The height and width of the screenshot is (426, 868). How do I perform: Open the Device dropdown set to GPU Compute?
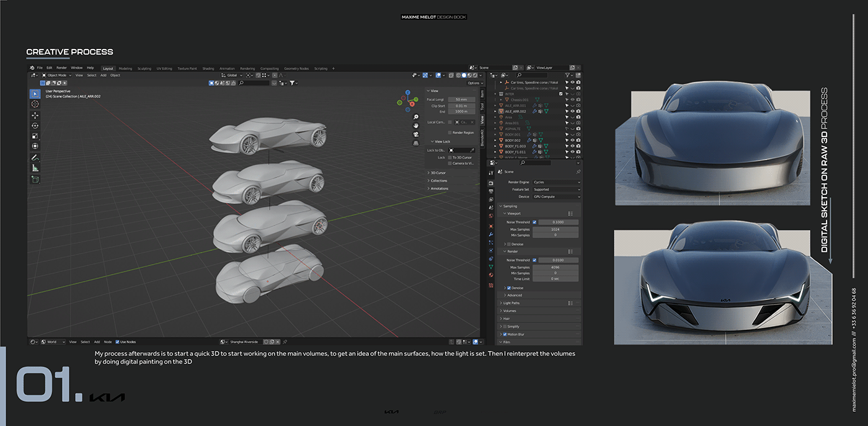[556, 197]
